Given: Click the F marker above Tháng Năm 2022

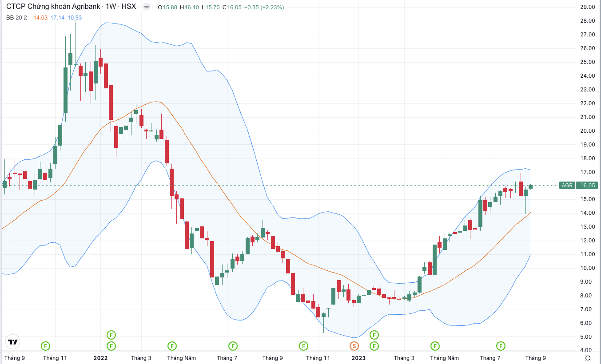Looking at the screenshot, I should [x=172, y=345].
